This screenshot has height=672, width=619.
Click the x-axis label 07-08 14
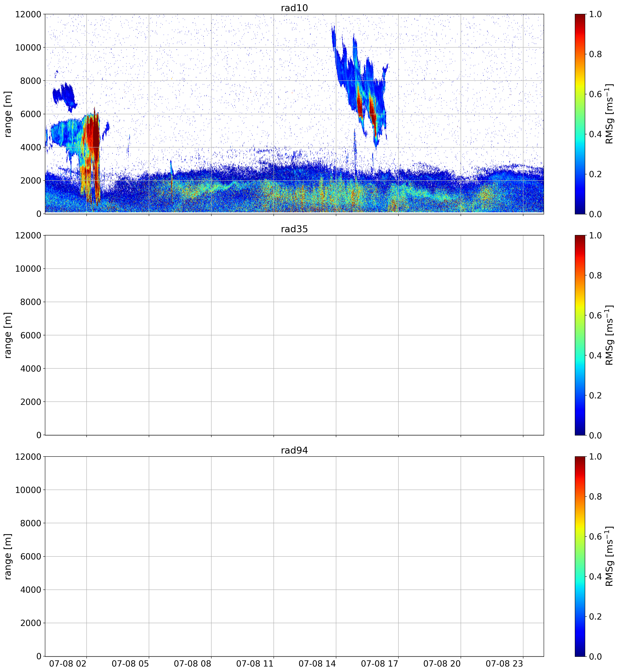[317, 664]
